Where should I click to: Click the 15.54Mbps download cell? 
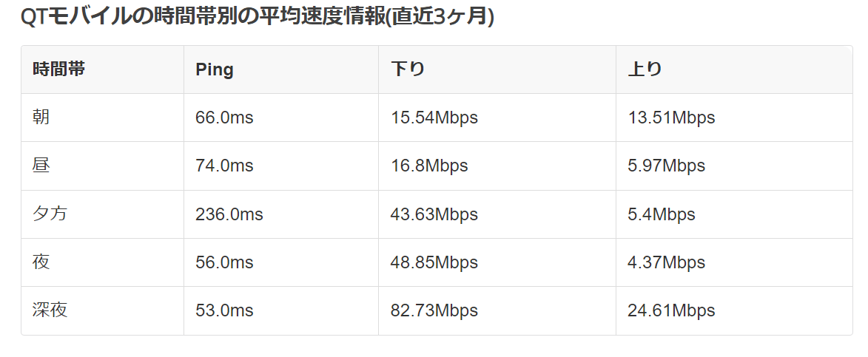coord(434,118)
